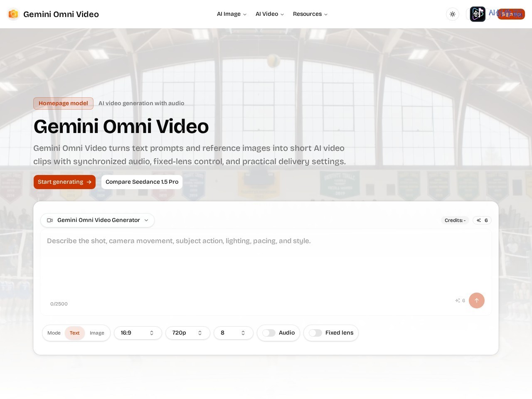The height and width of the screenshot is (399, 532).
Task: Open the 8 seconds duration dropdown
Action: [x=234, y=333]
